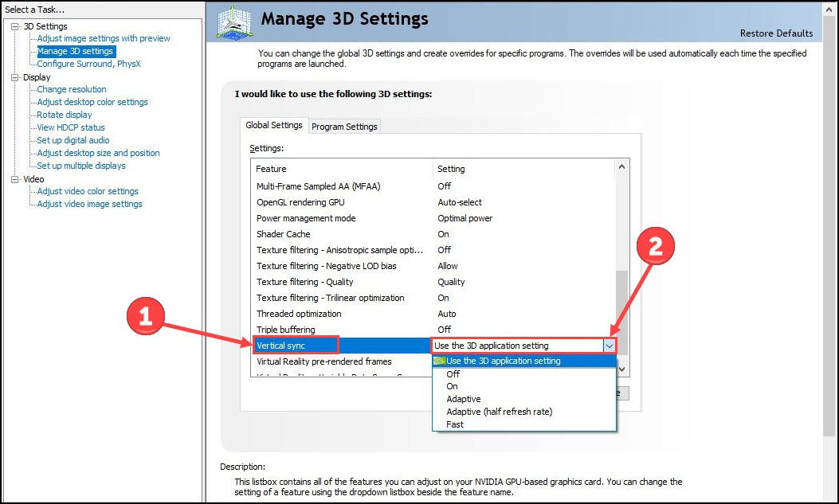The image size is (839, 504).
Task: Select "Off" for Vertical sync
Action: pyautogui.click(x=454, y=373)
